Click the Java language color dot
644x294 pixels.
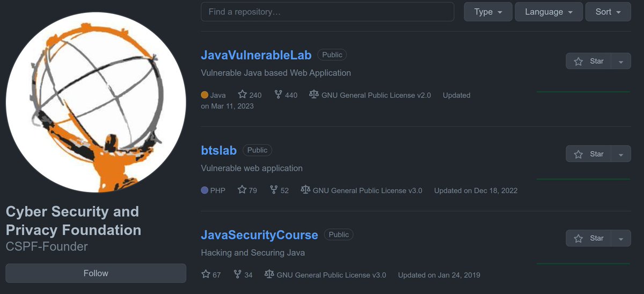(x=204, y=95)
